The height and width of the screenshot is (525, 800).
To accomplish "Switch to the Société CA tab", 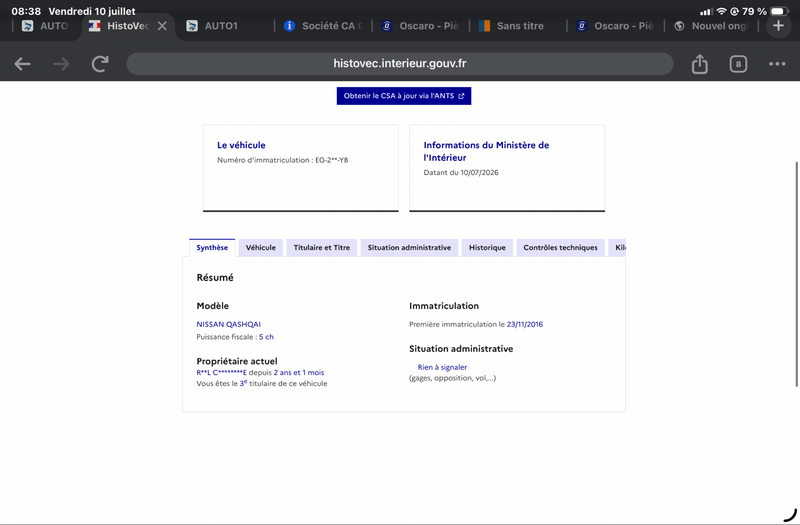I will tap(323, 26).
